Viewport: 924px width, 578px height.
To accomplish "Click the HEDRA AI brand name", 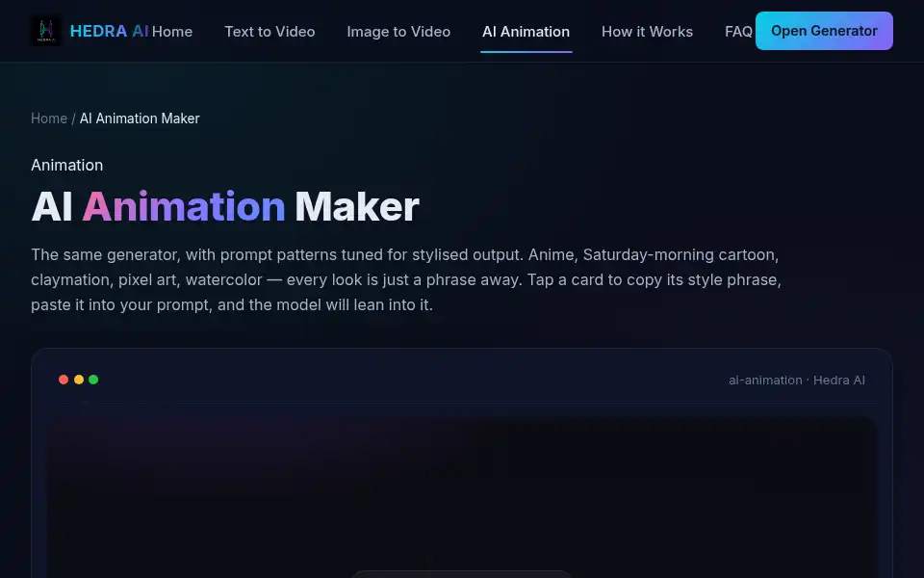I will click(109, 31).
